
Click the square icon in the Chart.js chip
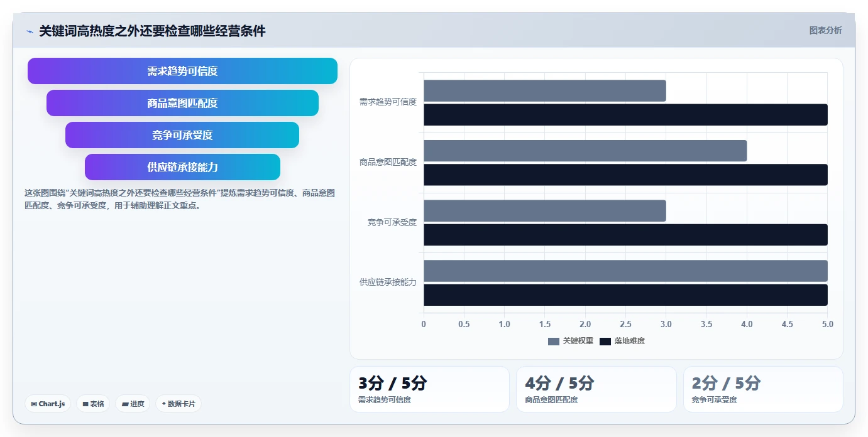click(x=34, y=404)
